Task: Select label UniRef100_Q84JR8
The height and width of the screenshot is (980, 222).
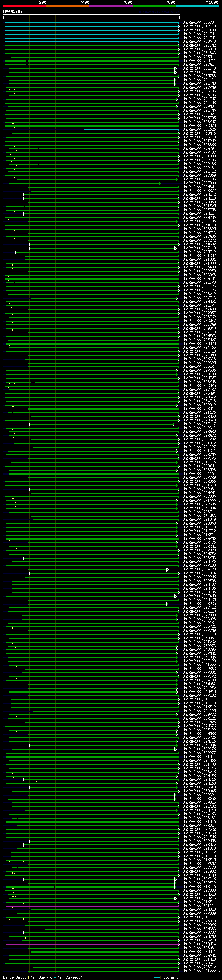Action: point(199,569)
